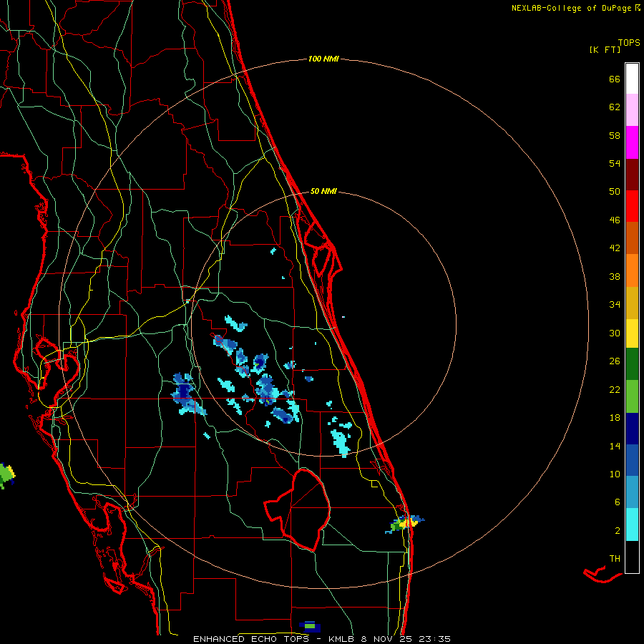Click the red Lake Okeechobee outline
The height and width of the screenshot is (644, 644).
(297, 509)
